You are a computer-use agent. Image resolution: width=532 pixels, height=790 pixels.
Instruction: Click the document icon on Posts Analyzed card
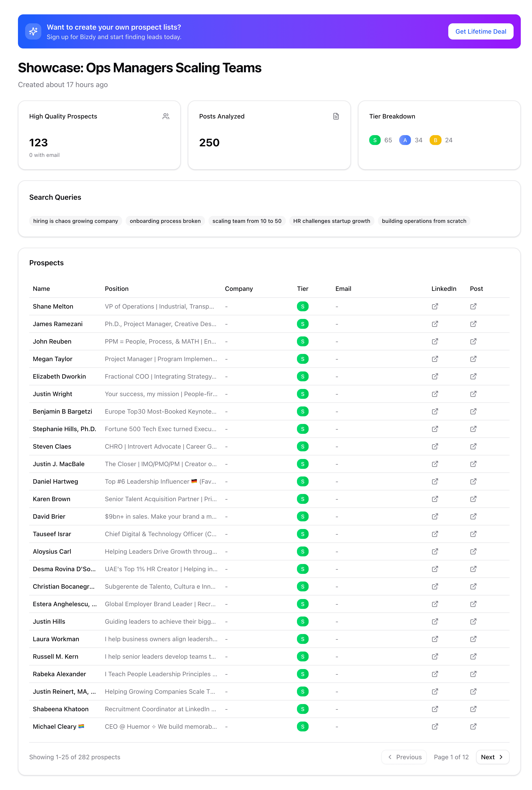point(336,116)
